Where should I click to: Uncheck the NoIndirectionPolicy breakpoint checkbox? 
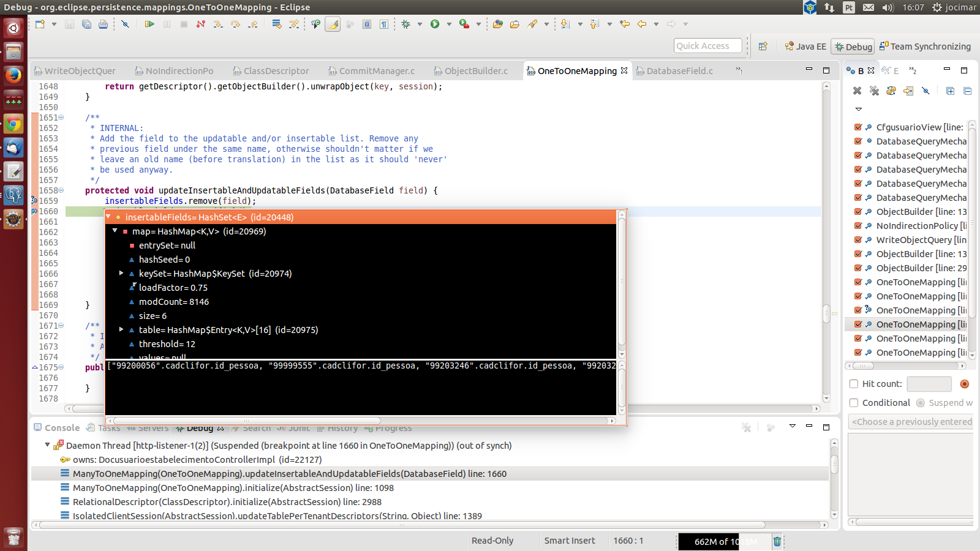(858, 226)
